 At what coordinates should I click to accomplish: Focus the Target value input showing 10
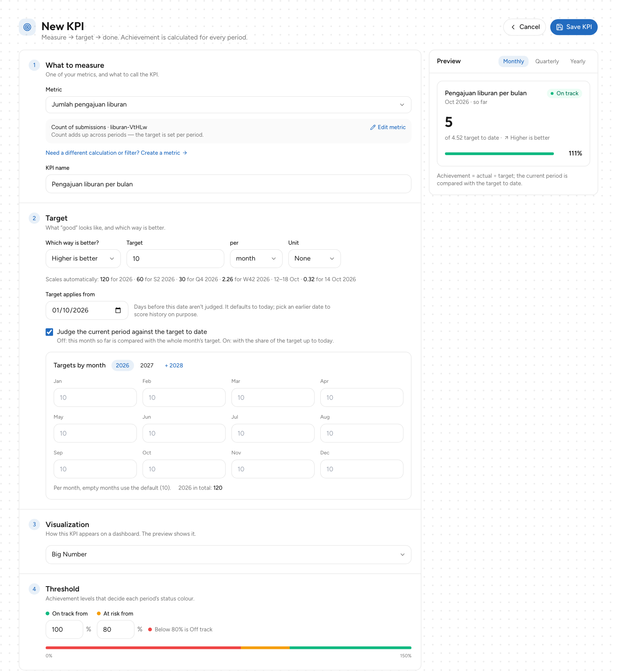(x=175, y=259)
